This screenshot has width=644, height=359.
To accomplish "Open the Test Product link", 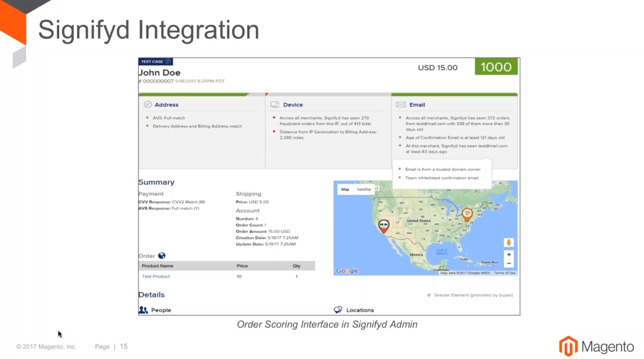I will pos(156,276).
